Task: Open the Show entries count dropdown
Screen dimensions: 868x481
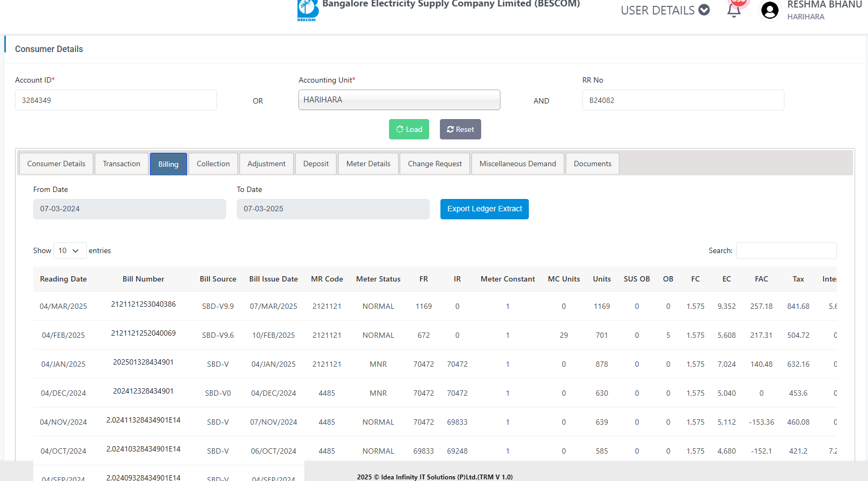Action: coord(70,250)
